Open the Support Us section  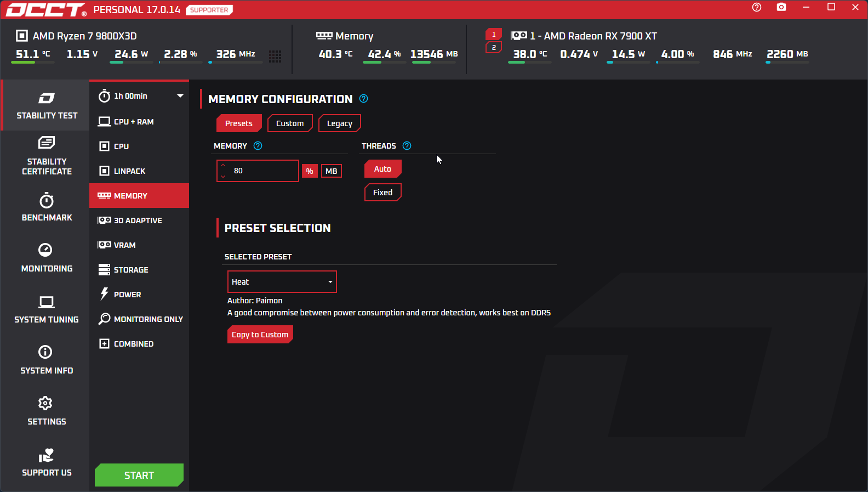[x=47, y=462]
